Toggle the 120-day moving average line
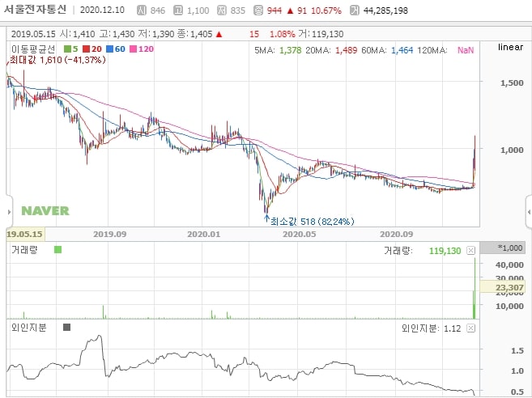 [142, 49]
